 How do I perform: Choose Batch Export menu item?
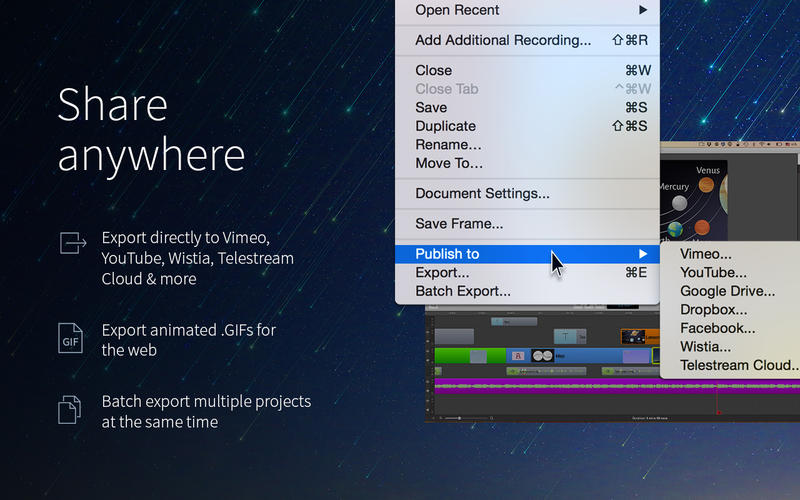click(x=463, y=291)
